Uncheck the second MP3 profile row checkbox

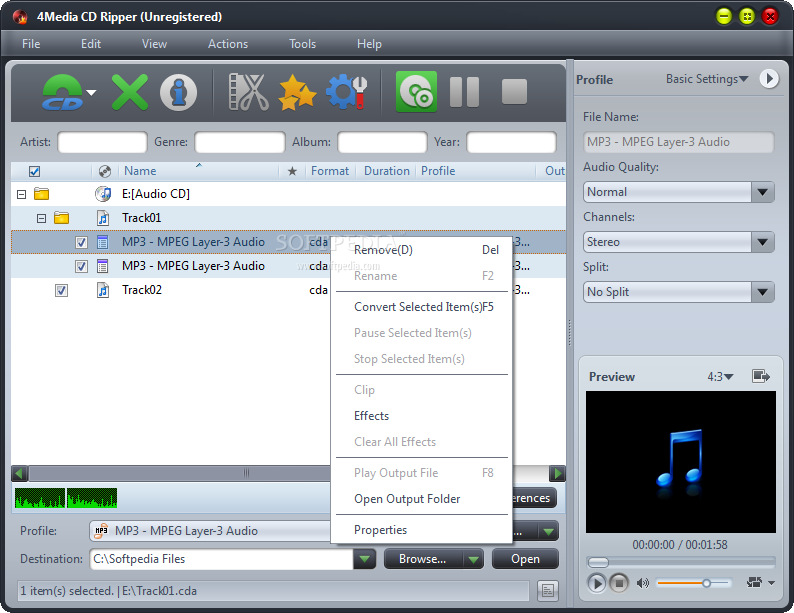[x=81, y=266]
